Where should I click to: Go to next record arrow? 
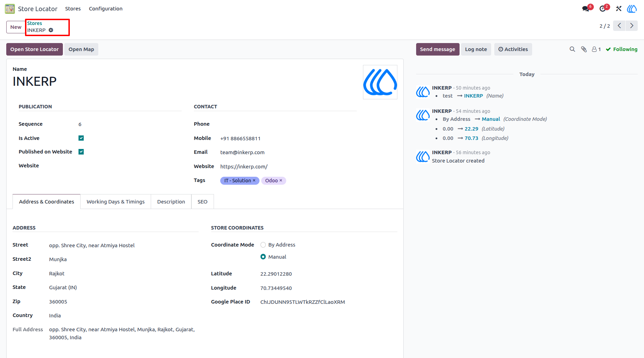coord(631,26)
